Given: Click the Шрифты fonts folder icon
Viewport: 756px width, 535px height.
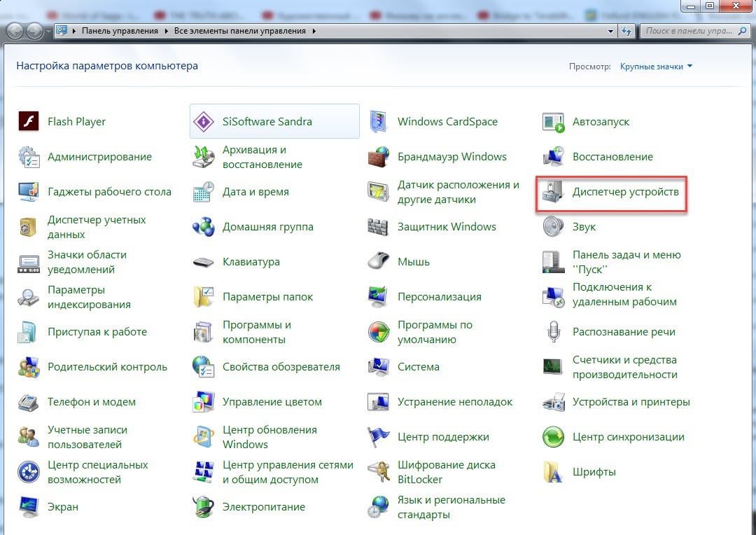Looking at the screenshot, I should 553,472.
